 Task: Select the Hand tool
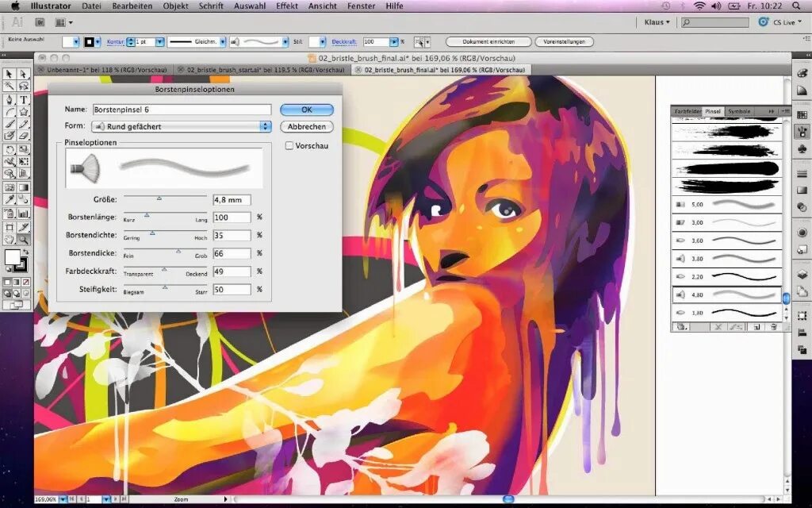pyautogui.click(x=10, y=239)
